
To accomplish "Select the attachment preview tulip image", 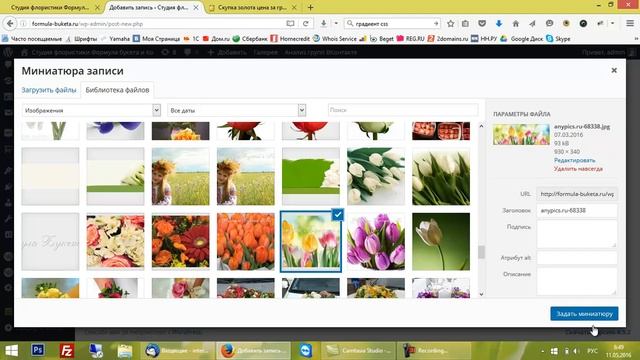I will tap(521, 134).
